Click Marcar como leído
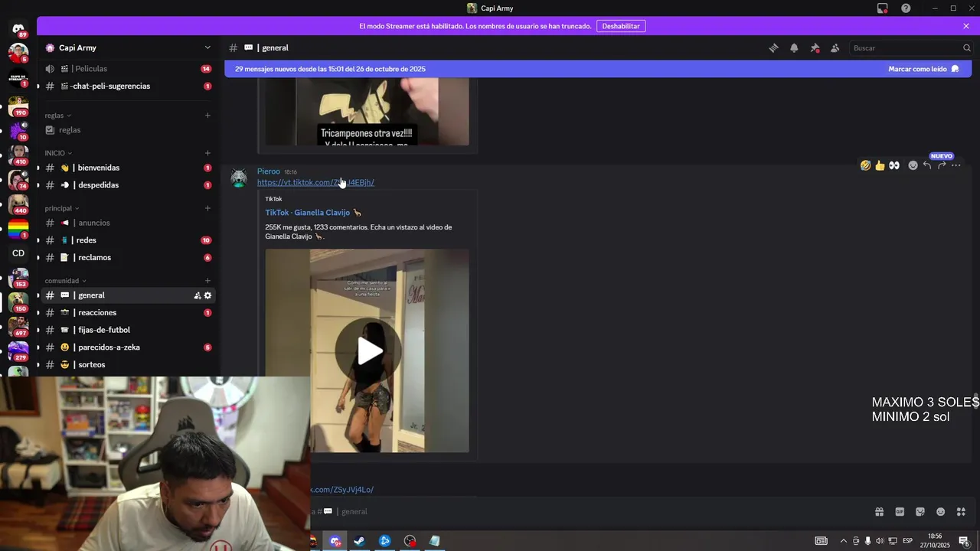The image size is (980, 551). pos(923,69)
